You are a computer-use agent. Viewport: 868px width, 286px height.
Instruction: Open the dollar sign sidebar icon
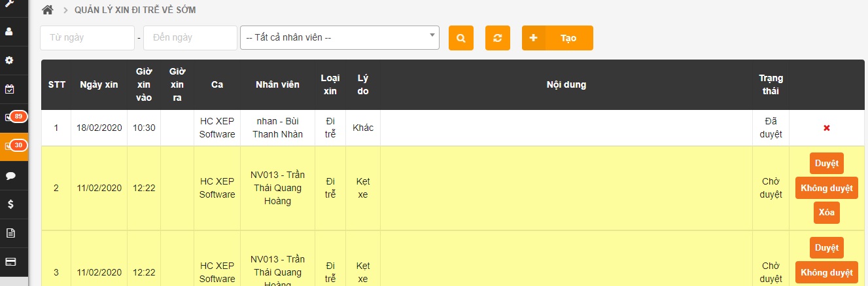click(x=10, y=204)
